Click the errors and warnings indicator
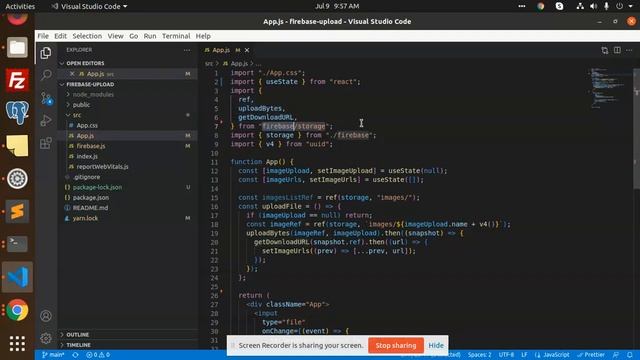The width and height of the screenshot is (640, 360). tap(98, 355)
